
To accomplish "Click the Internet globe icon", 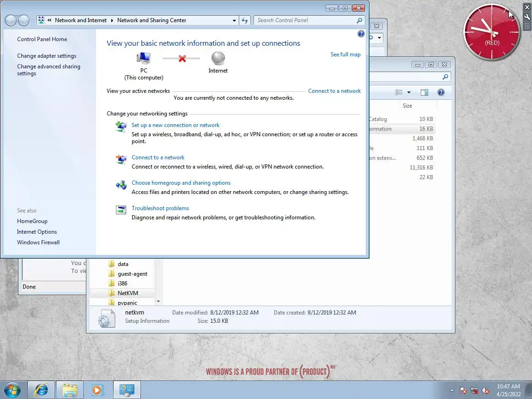I will (x=218, y=58).
